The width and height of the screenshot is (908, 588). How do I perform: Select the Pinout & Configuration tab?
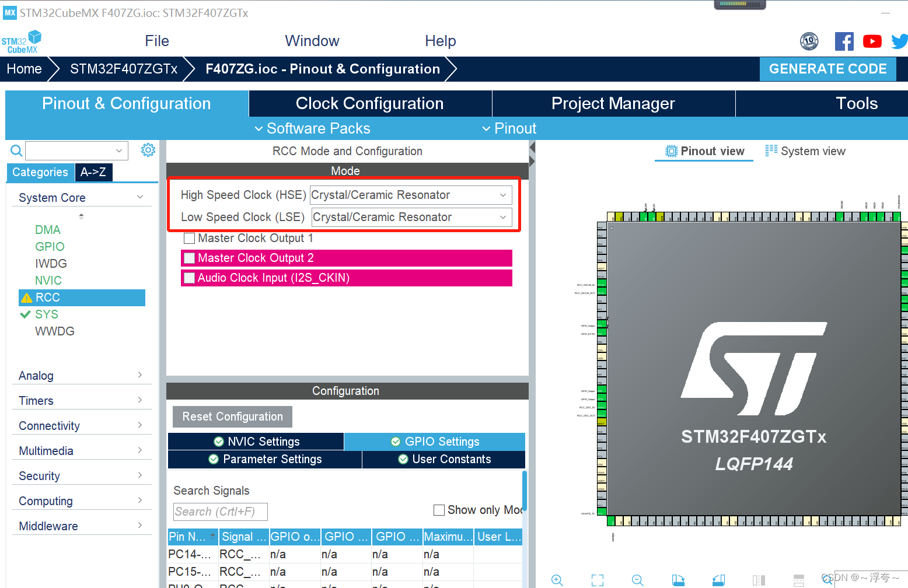click(127, 103)
